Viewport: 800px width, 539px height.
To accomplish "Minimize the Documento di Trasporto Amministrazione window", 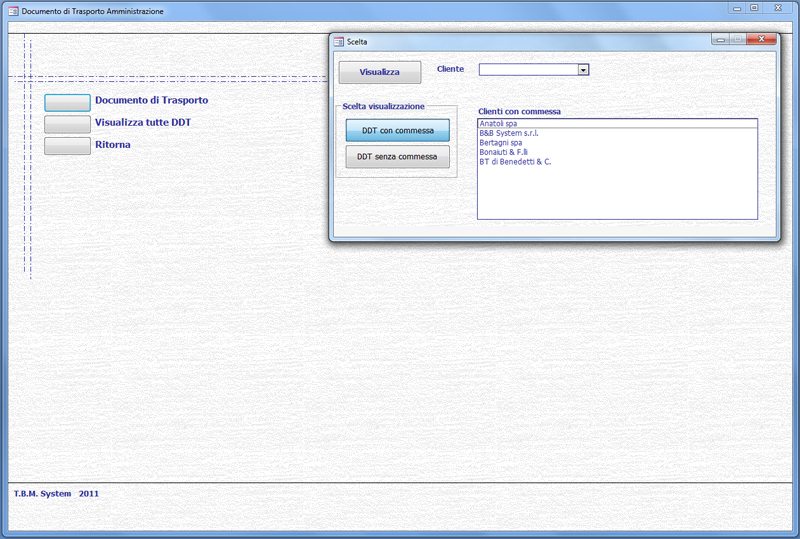I will tap(737, 8).
